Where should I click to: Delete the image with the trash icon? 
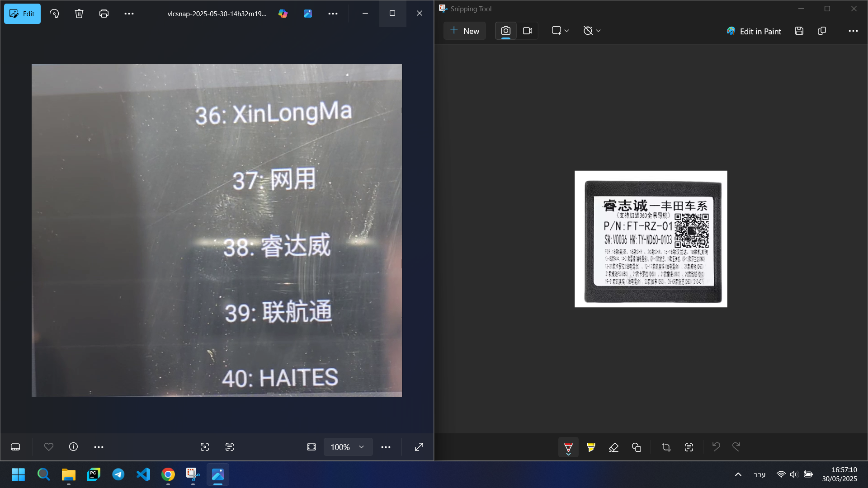[x=79, y=14]
